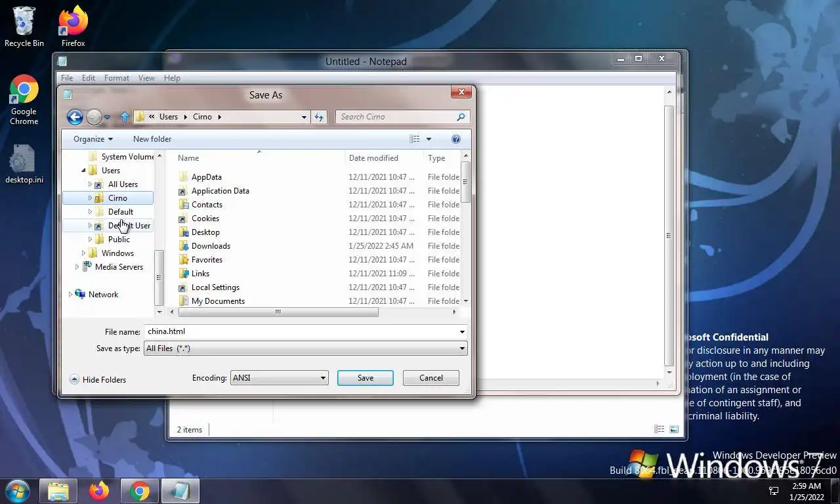Open the Notepad Help menu
840x504 pixels.
[x=172, y=78]
